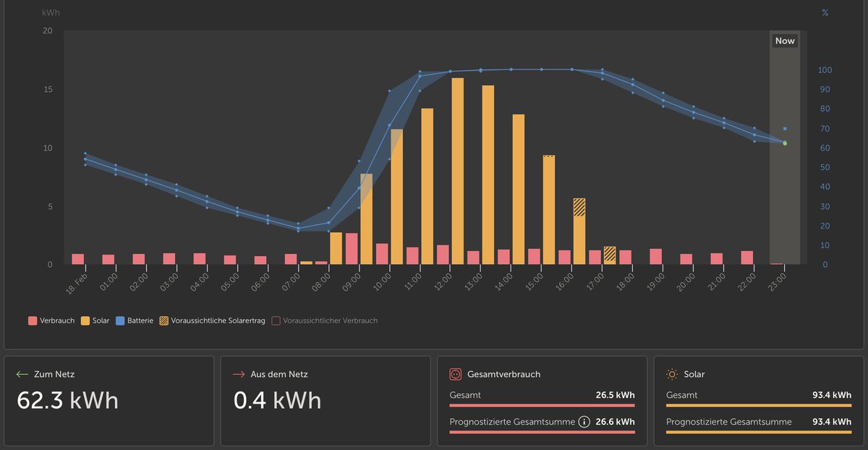
Task: Click the green dot at the battery line's end
Action: tap(783, 143)
